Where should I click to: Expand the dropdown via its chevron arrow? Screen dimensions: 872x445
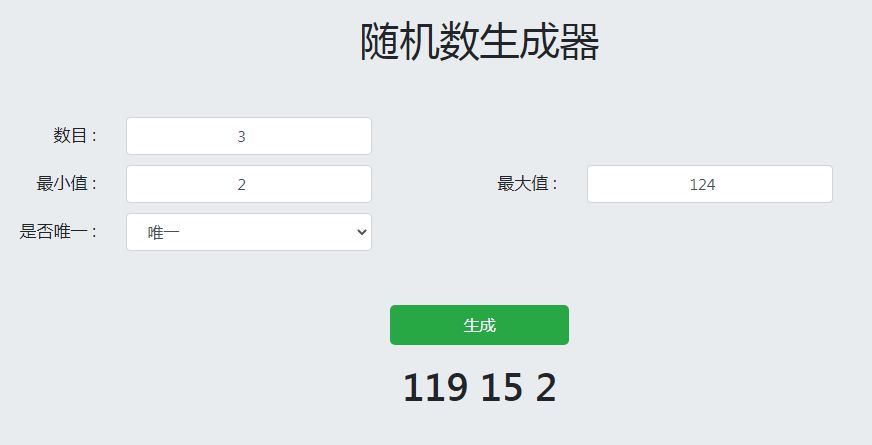362,232
